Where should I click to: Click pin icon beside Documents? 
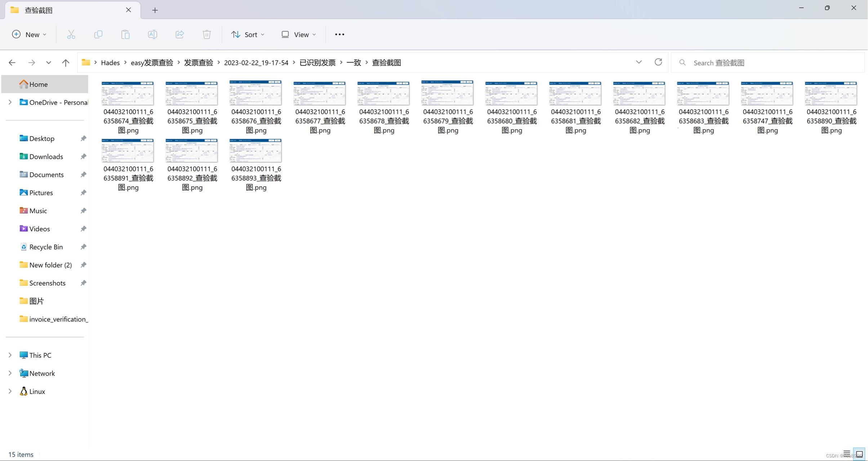click(83, 174)
